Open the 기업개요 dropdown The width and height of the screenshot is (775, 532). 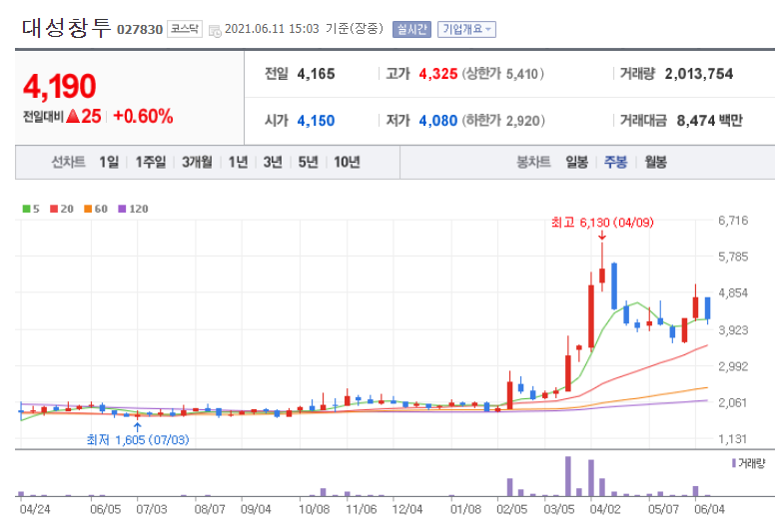pyautogui.click(x=466, y=29)
